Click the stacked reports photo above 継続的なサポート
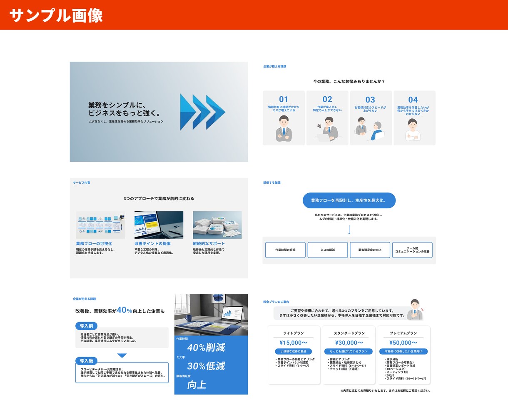This screenshot has height=420, width=508. click(217, 225)
